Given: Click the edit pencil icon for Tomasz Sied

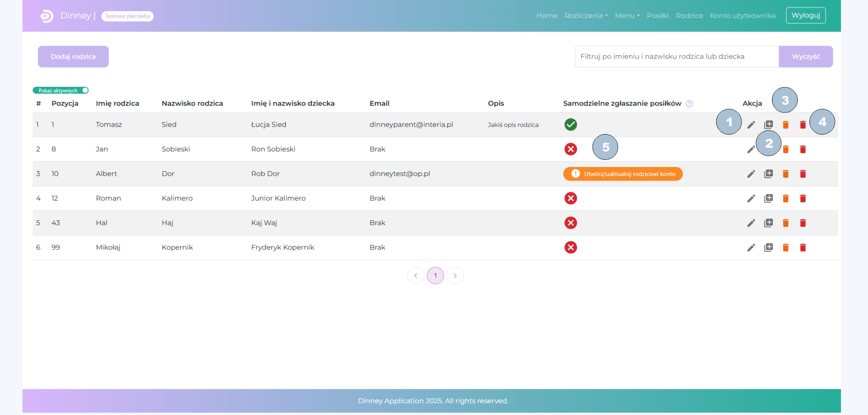Looking at the screenshot, I should [751, 125].
